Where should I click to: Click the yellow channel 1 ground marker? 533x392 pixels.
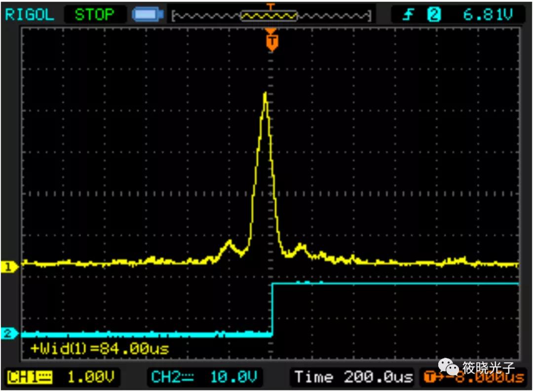[9, 267]
